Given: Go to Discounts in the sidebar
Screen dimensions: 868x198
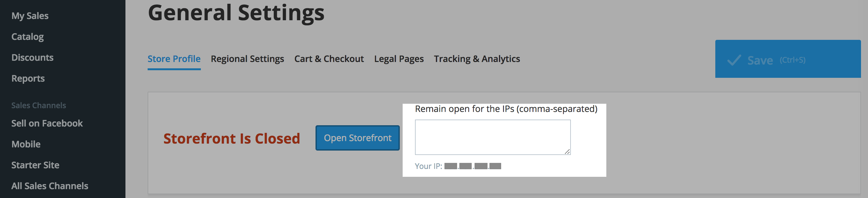Looking at the screenshot, I should pos(32,58).
